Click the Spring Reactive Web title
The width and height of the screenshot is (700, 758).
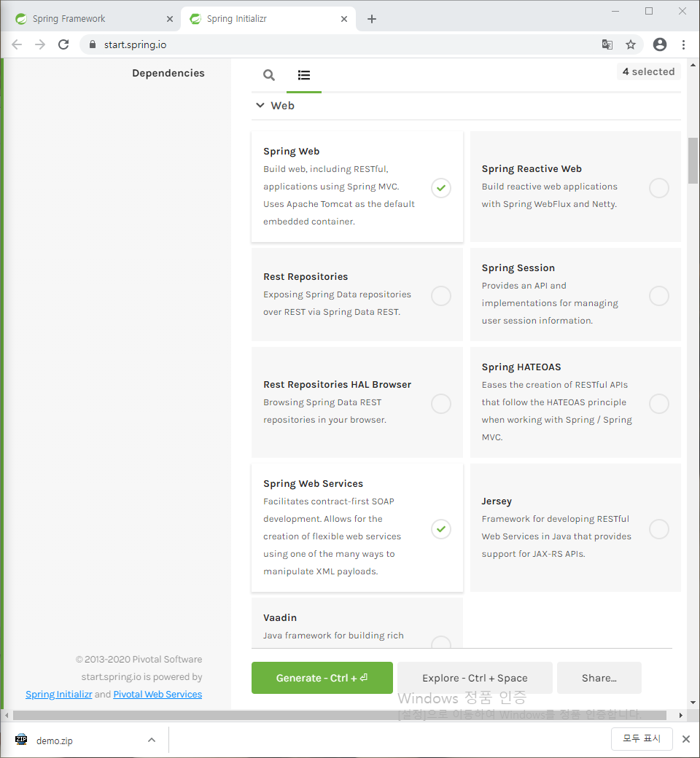531,168
